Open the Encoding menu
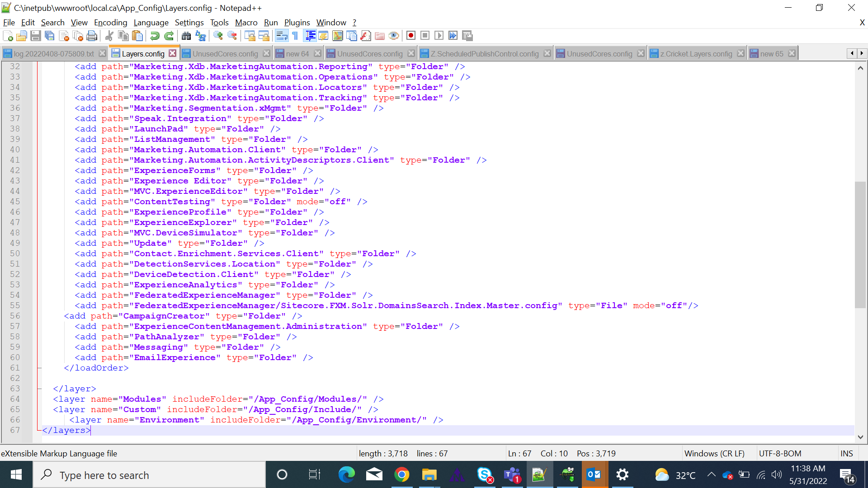Image resolution: width=868 pixels, height=488 pixels. tap(110, 23)
